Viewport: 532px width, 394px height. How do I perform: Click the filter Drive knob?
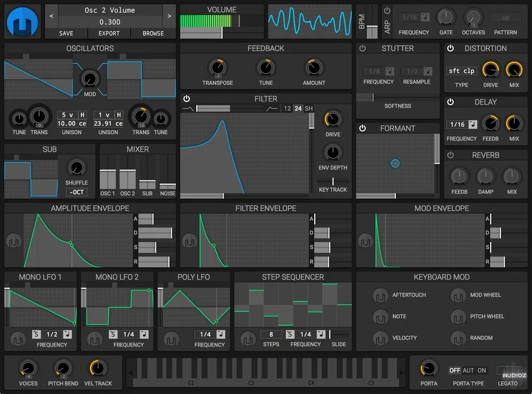click(x=333, y=120)
